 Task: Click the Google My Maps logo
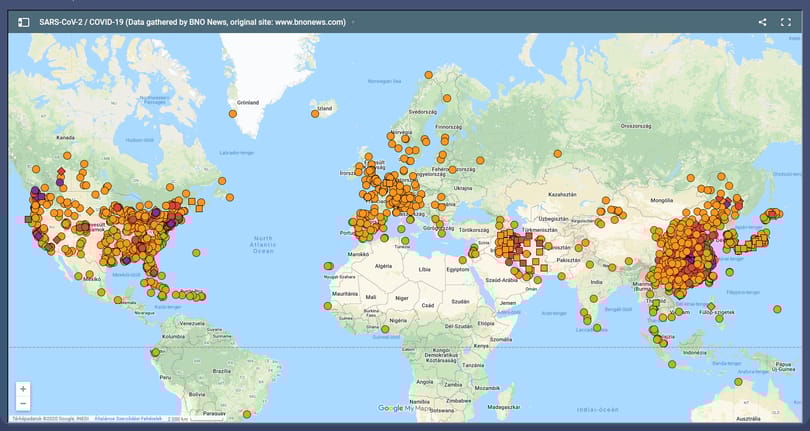point(403,408)
